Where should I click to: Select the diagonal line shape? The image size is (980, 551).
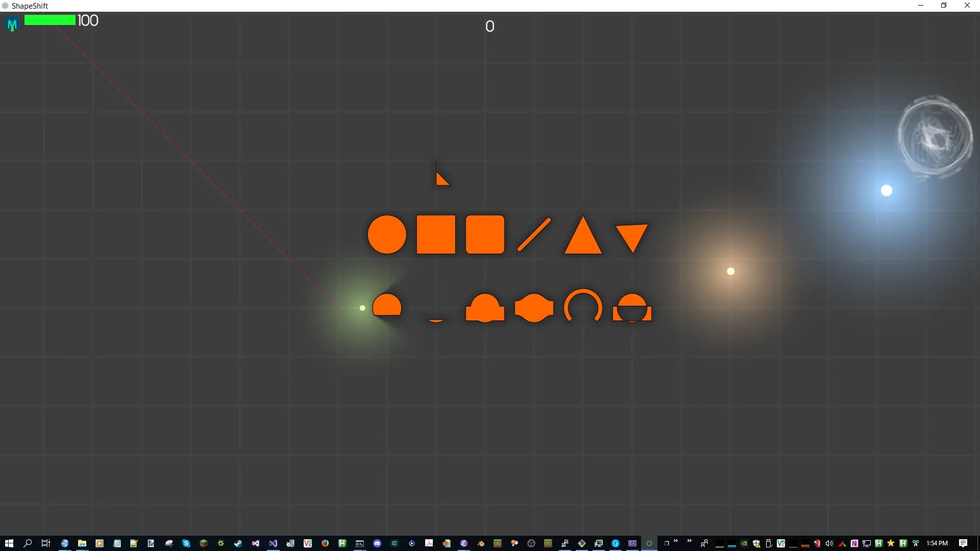click(534, 235)
